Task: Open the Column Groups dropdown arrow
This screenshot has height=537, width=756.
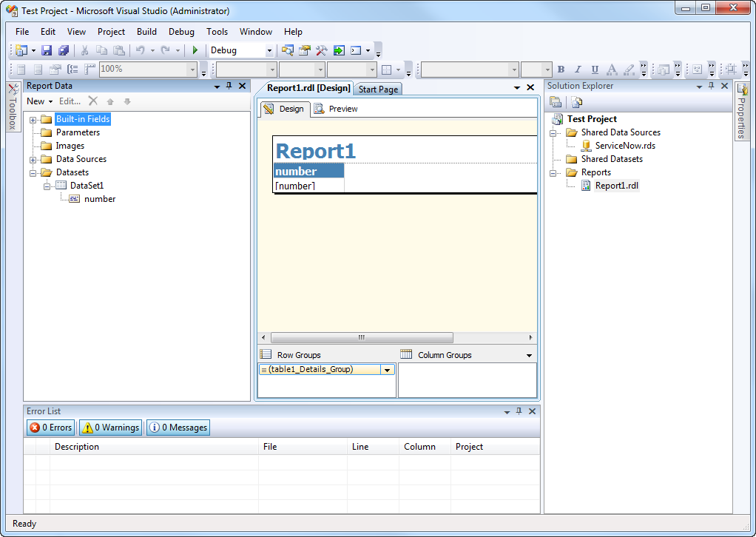Action: point(529,355)
